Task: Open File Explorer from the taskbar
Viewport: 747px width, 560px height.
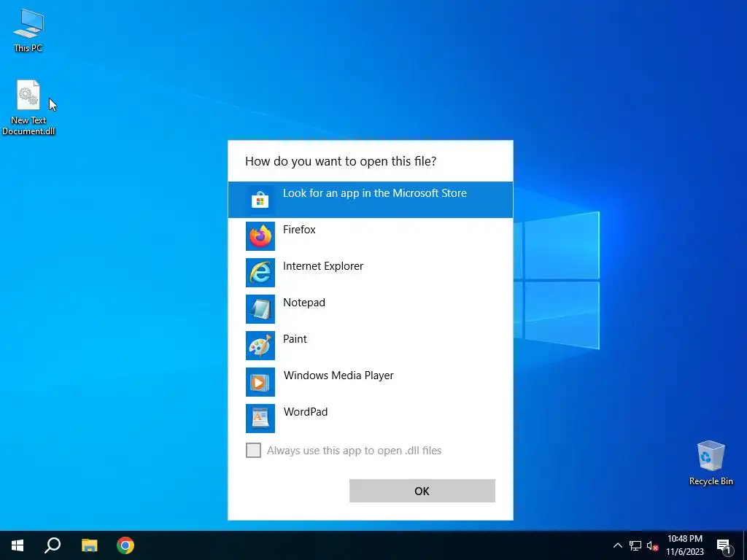Action: 89,545
